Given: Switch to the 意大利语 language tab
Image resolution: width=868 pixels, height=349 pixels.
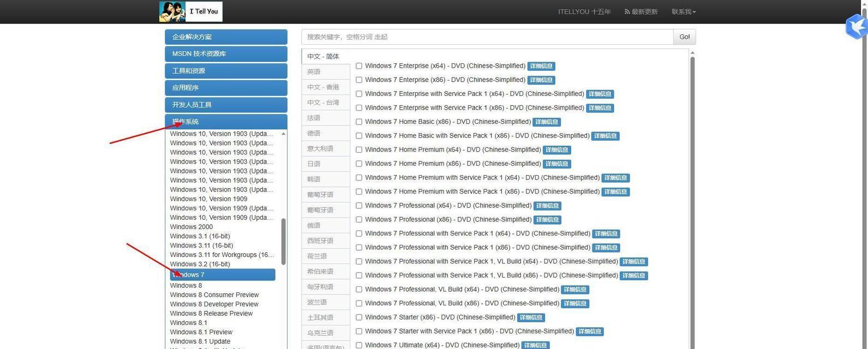Looking at the screenshot, I should click(326, 148).
